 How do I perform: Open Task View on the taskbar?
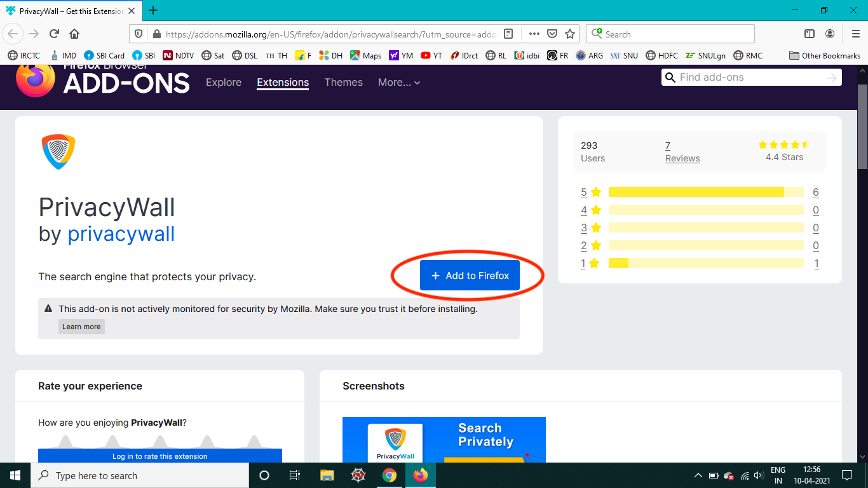[x=295, y=475]
